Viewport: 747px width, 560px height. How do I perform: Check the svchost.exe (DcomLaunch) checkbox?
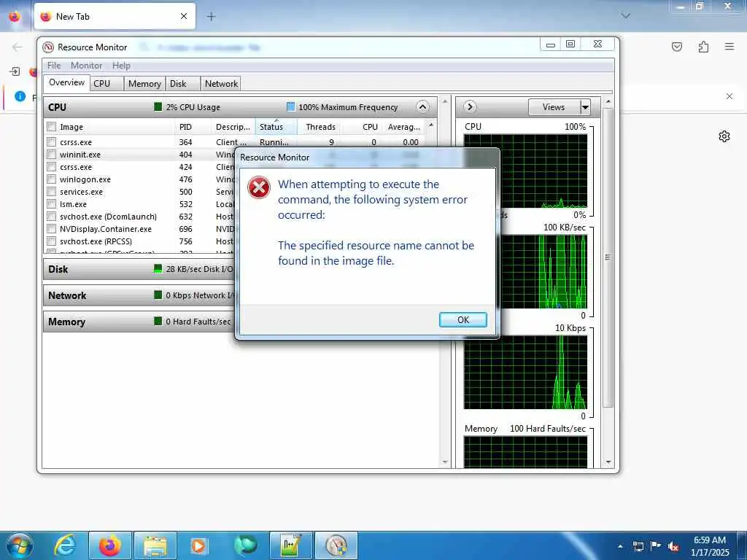tap(52, 216)
